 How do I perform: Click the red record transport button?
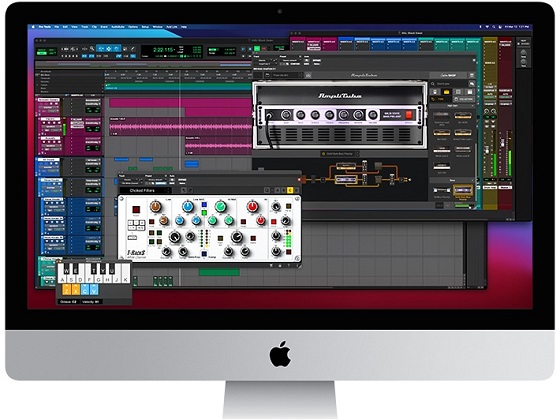[264, 49]
